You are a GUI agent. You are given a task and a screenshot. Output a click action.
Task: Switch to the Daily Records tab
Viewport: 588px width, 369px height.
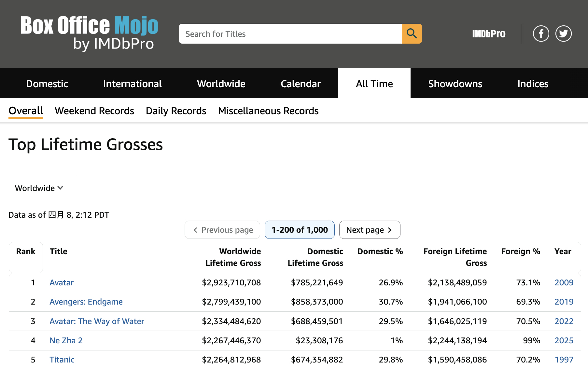(176, 111)
